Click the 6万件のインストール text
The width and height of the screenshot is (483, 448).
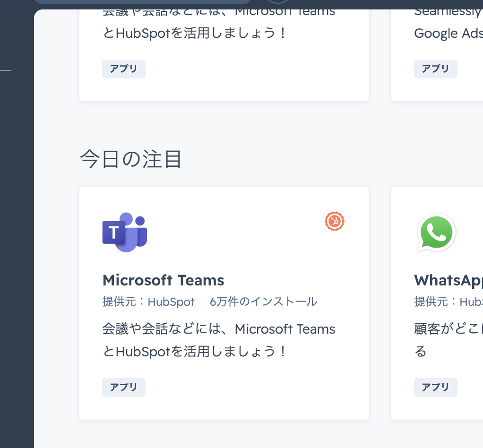pyautogui.click(x=263, y=302)
